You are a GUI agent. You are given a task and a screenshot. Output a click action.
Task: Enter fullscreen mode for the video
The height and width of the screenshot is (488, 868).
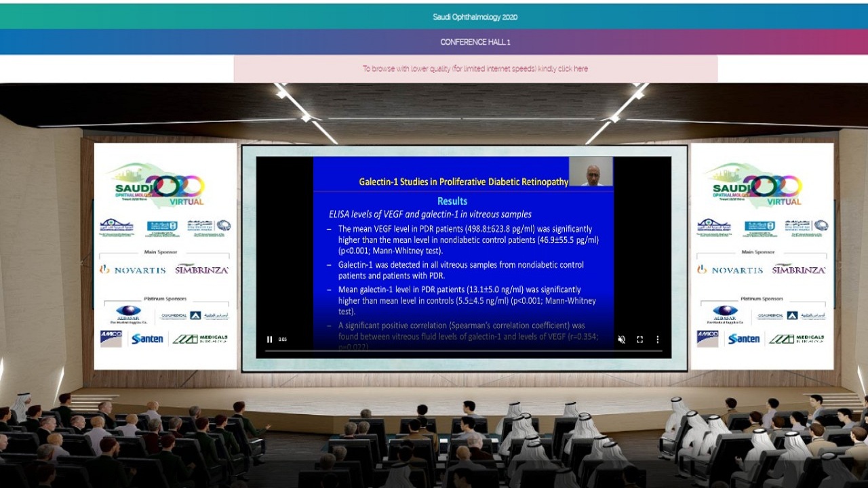click(639, 340)
